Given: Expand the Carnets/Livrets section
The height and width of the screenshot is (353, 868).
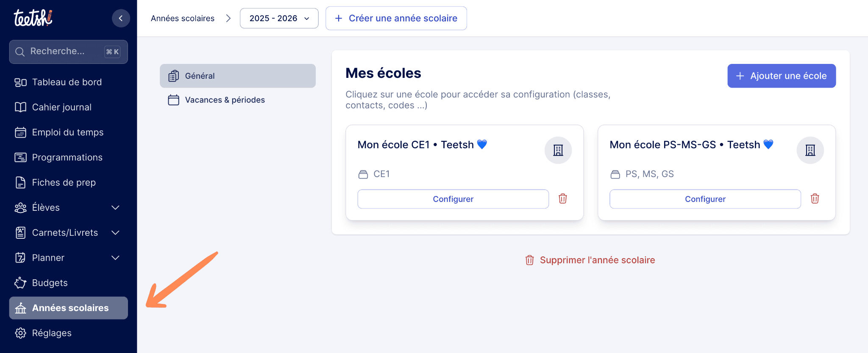Looking at the screenshot, I should pos(115,232).
